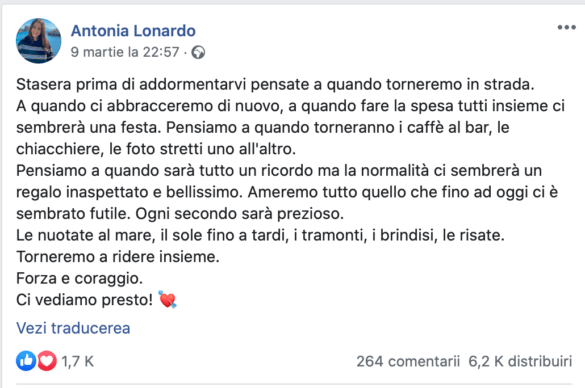Open Antonia Lonardo's profile via name link
Viewport: 585px width, 388px height.
(x=133, y=31)
